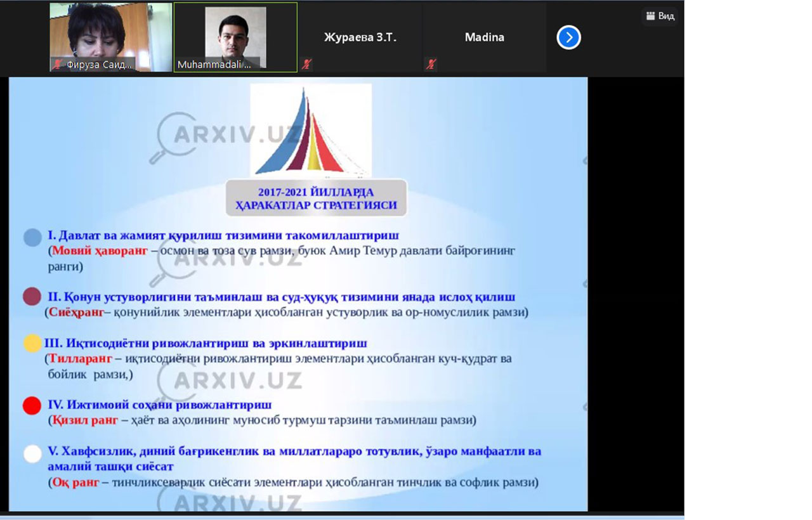
Task: Click the blue circle beside heading I
Action: pyautogui.click(x=32, y=237)
